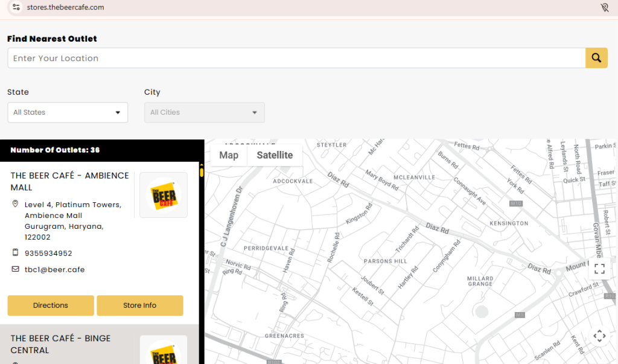The height and width of the screenshot is (364, 618).
Task: Click the PERRIDGEVALE map label
Action: pyautogui.click(x=266, y=248)
